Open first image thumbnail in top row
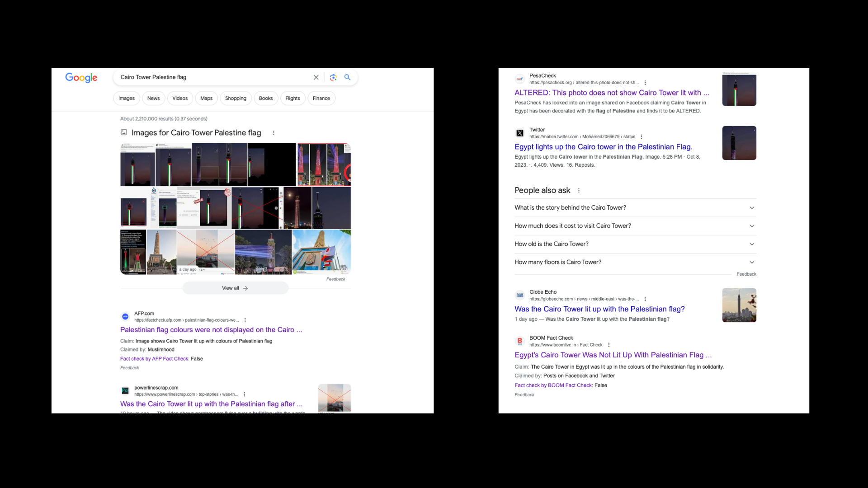 pyautogui.click(x=137, y=164)
